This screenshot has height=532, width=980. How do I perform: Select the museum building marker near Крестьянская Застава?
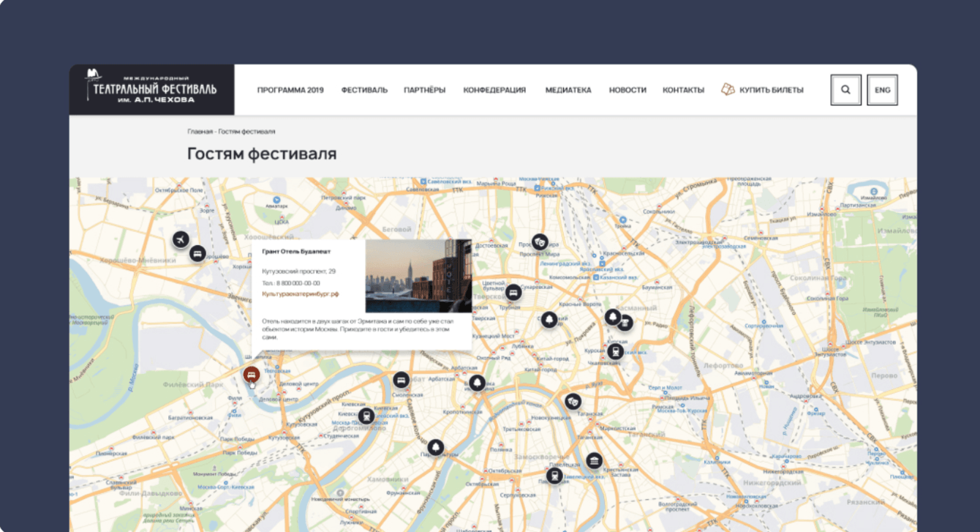(594, 461)
